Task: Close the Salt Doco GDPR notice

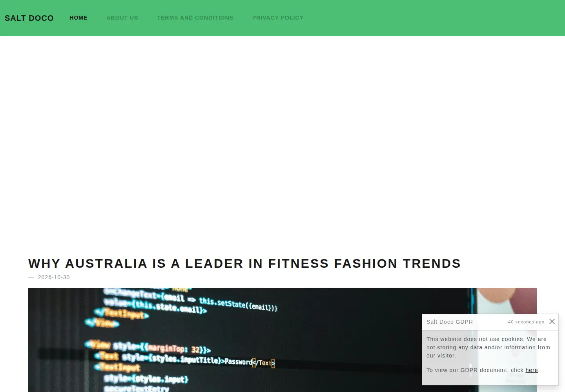Action: pyautogui.click(x=552, y=321)
